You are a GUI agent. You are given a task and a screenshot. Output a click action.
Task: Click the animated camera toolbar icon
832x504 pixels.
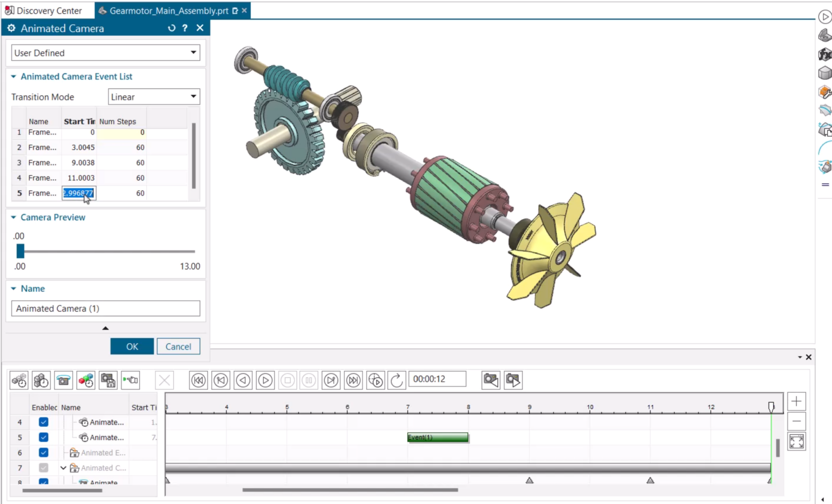point(63,381)
